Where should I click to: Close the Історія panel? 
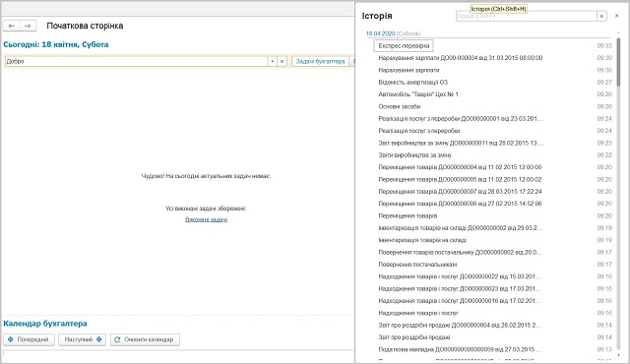617,16
